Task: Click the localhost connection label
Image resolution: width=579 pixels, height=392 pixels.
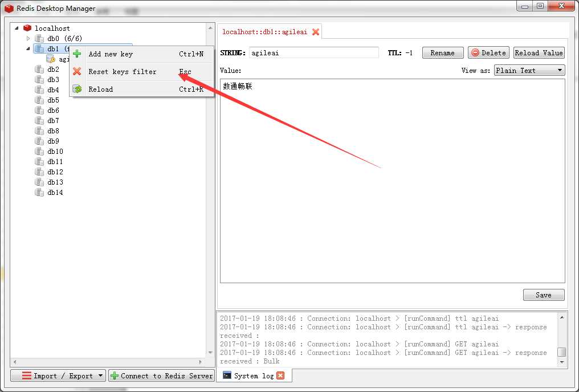Action: coord(52,28)
